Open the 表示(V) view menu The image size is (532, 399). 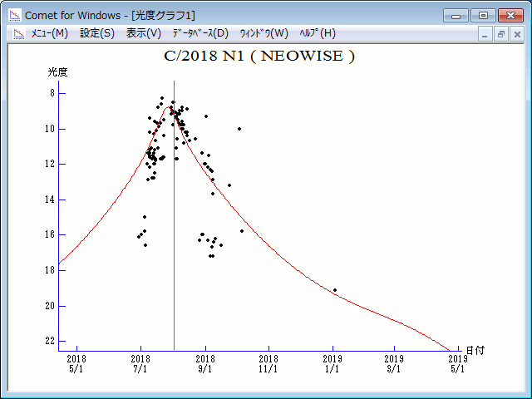pyautogui.click(x=144, y=33)
